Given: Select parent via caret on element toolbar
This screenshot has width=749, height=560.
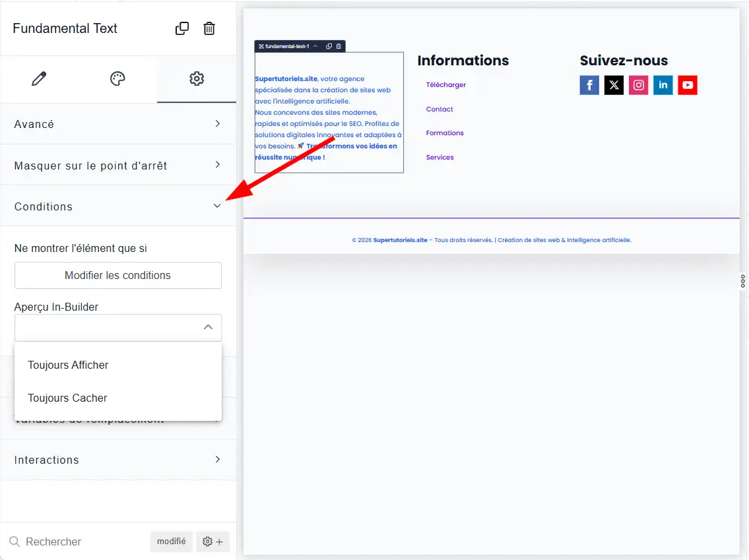Looking at the screenshot, I should [x=315, y=46].
